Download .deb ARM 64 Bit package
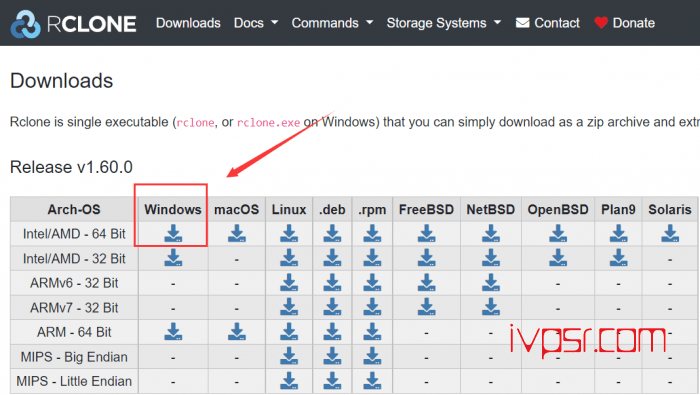Image resolution: width=700 pixels, height=395 pixels. (332, 332)
